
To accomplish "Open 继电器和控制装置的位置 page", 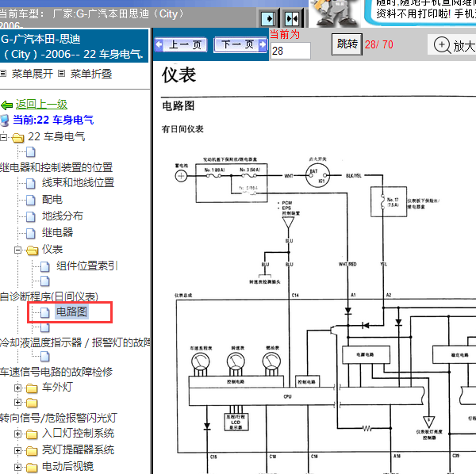I will [x=56, y=167].
